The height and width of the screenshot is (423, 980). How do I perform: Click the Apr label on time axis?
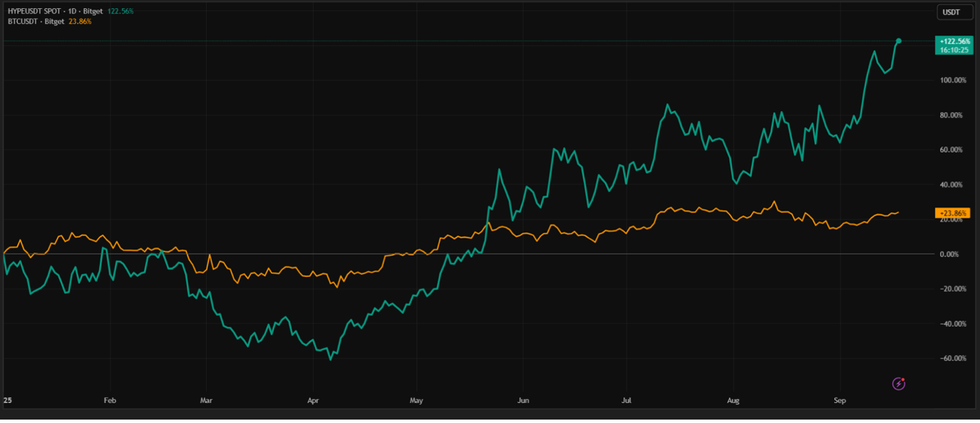tap(313, 399)
